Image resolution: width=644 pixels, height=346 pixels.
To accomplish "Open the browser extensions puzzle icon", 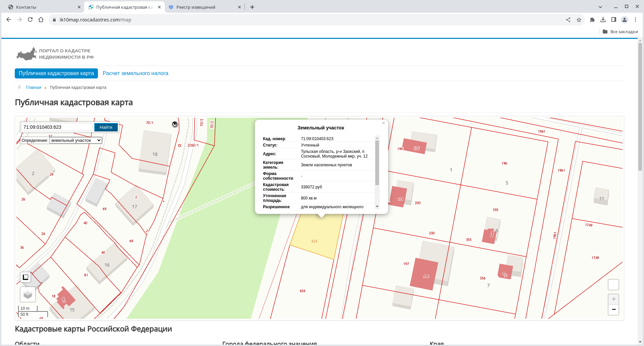I will tap(592, 20).
